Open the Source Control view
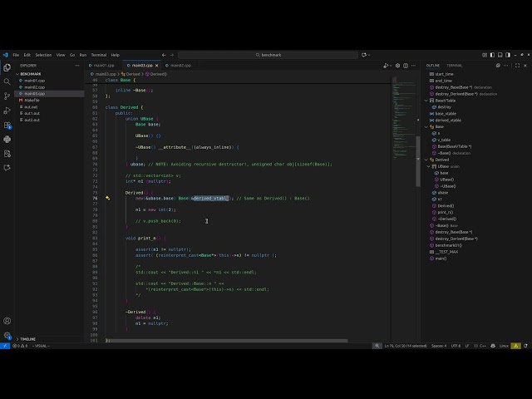This screenshot has width=532, height=399. 7,96
